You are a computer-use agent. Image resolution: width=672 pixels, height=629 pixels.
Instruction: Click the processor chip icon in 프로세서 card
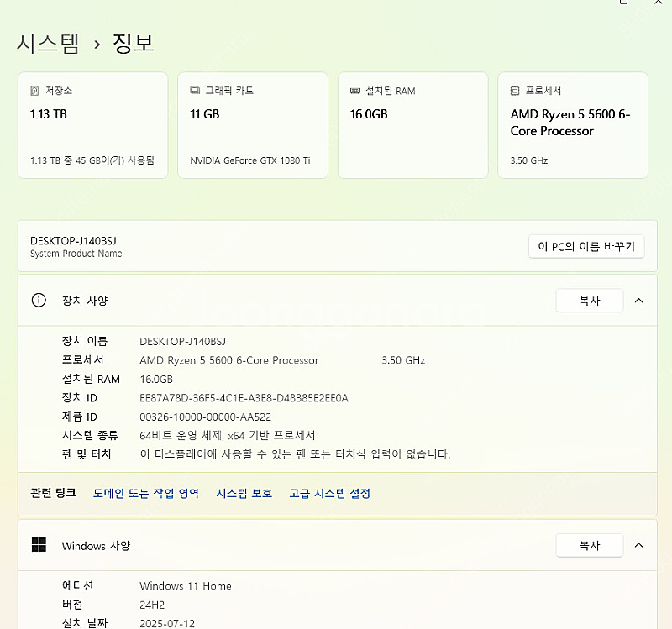515,91
